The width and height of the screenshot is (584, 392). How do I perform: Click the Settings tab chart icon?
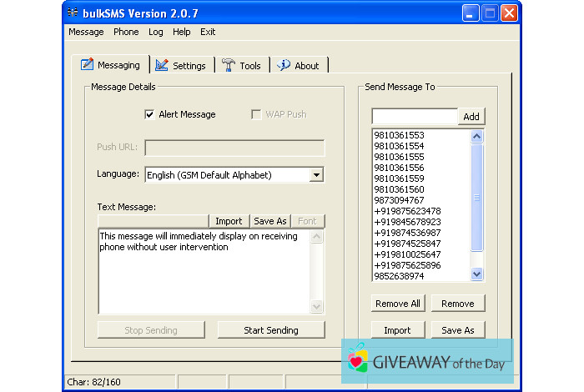click(x=162, y=65)
